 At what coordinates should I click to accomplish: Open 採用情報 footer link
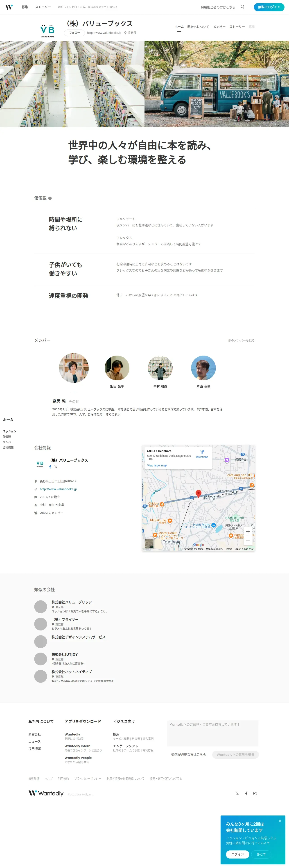tap(35, 749)
